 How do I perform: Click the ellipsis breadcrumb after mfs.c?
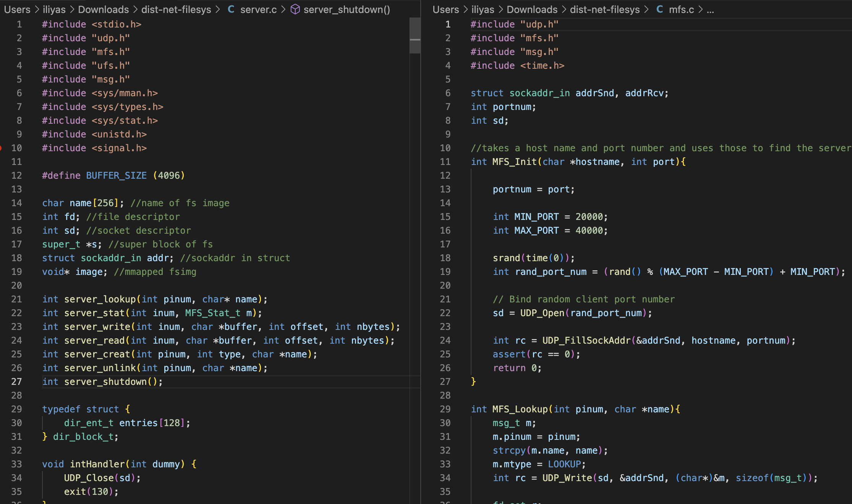pos(710,10)
